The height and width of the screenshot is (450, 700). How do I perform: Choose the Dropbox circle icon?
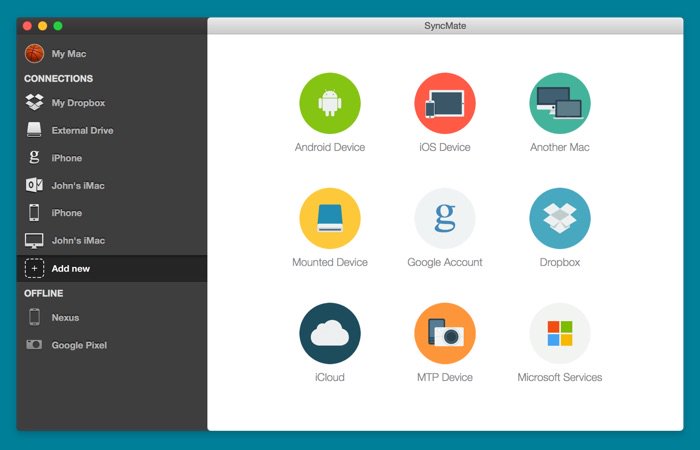point(560,218)
